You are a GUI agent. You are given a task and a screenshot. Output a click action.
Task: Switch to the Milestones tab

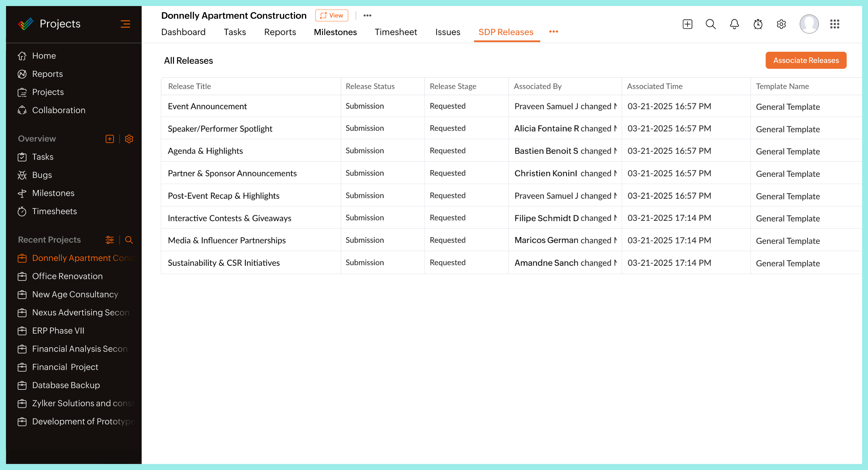[x=335, y=32]
